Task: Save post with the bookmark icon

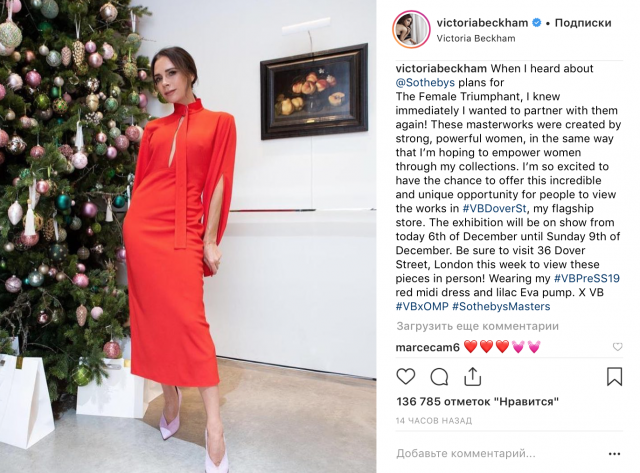Action: 614,376
